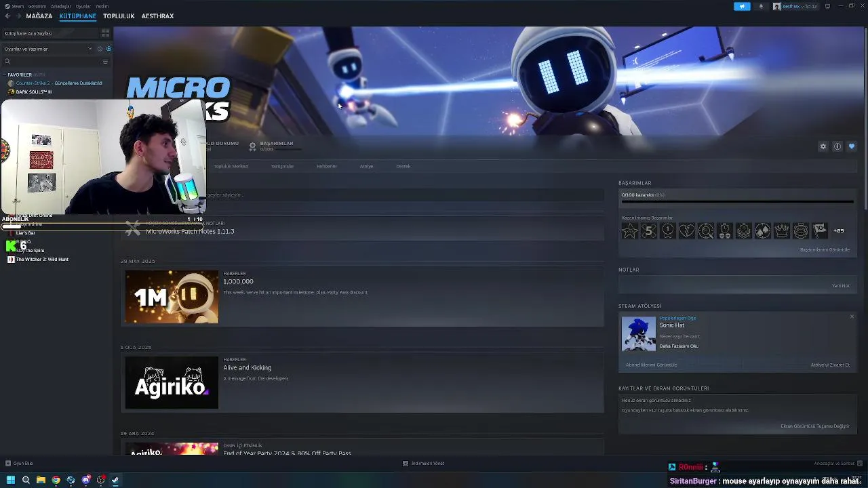
Task: Click Atölyeyi Ziyaret Et link
Action: [830, 365]
